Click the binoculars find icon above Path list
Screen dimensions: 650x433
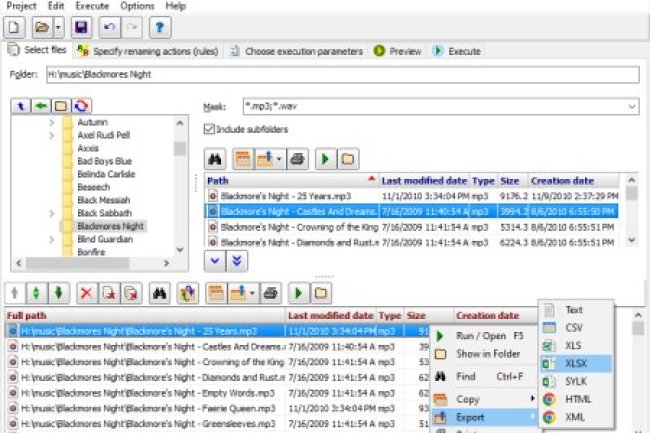tap(214, 158)
